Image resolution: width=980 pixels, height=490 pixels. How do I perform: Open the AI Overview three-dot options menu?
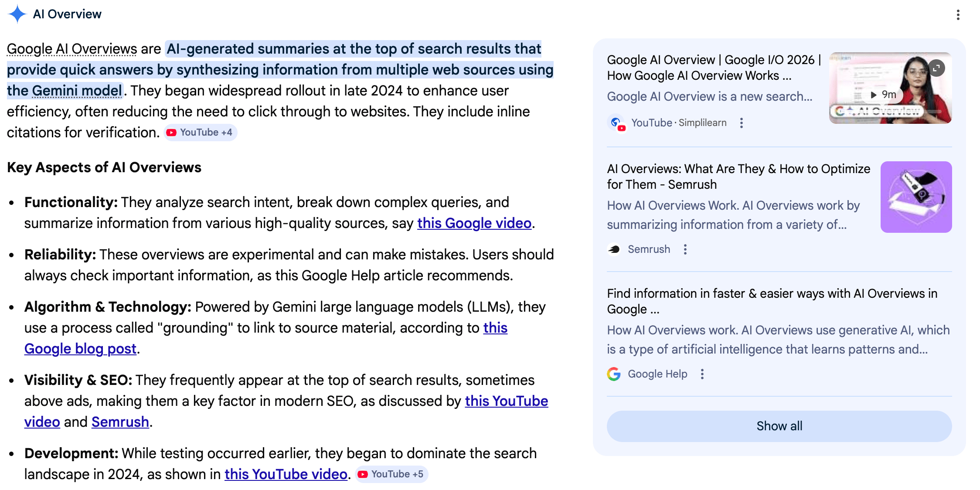coord(958,15)
